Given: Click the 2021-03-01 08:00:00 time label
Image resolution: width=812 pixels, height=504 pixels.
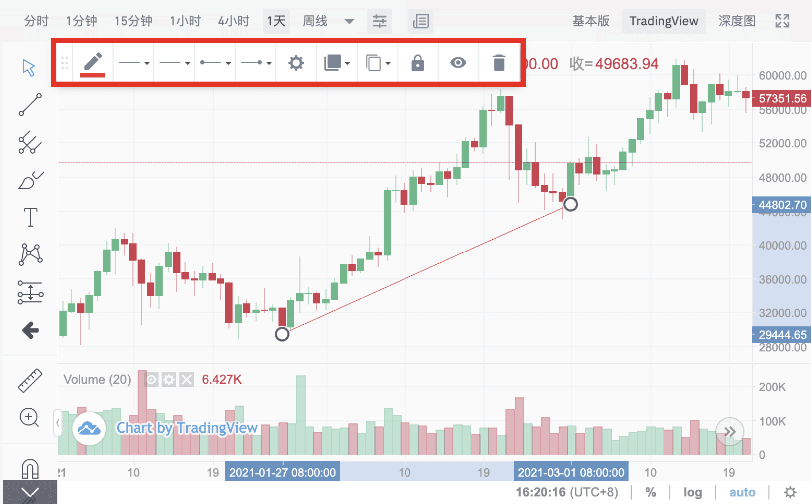Looking at the screenshot, I should [571, 472].
